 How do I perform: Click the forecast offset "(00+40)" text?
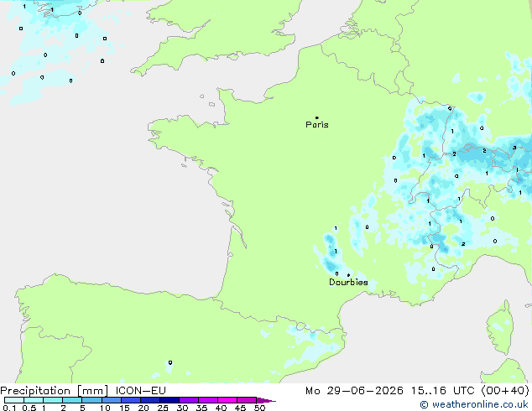[505, 391]
